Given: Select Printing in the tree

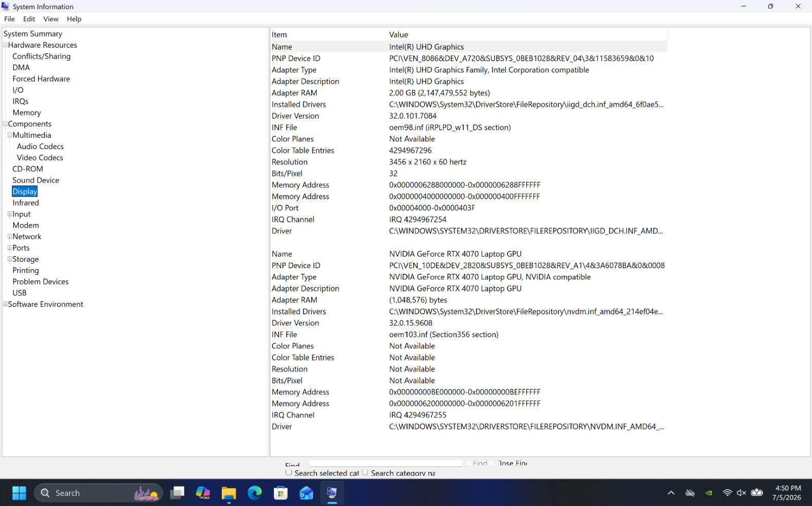Looking at the screenshot, I should [26, 270].
